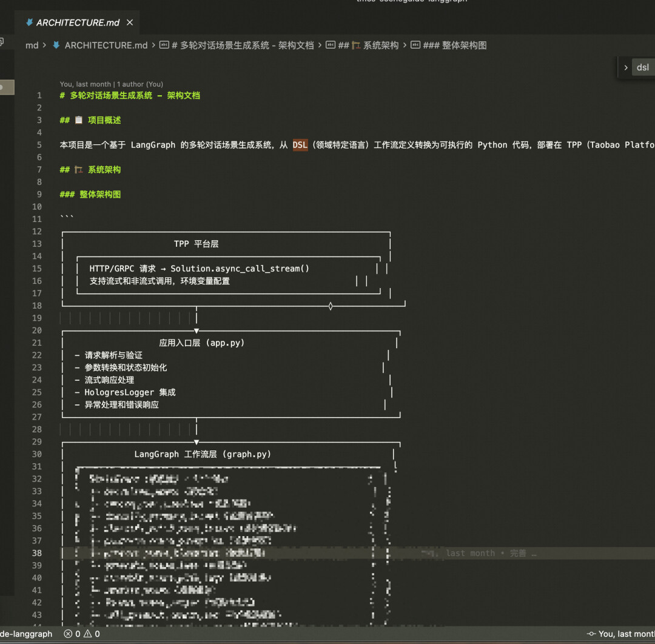Click the 'de-langgraph' status bar item
Image resolution: width=655 pixels, height=644 pixels.
(26, 634)
